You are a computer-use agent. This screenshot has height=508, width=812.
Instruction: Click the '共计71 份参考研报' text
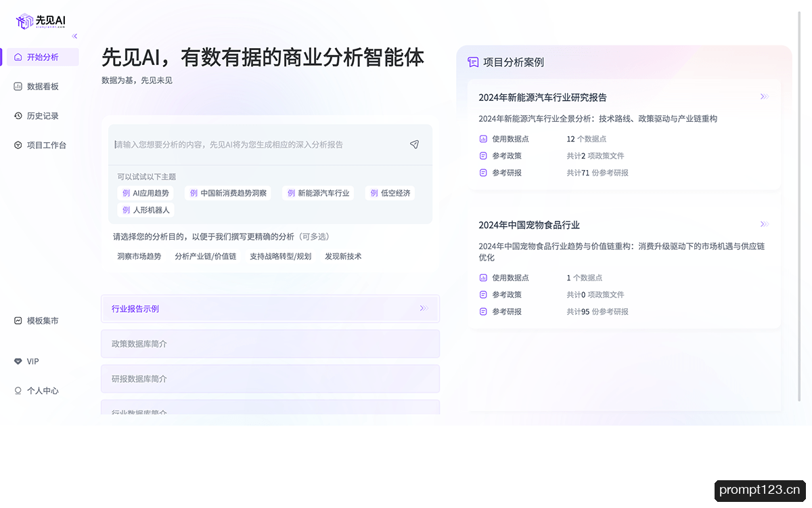pos(597,173)
